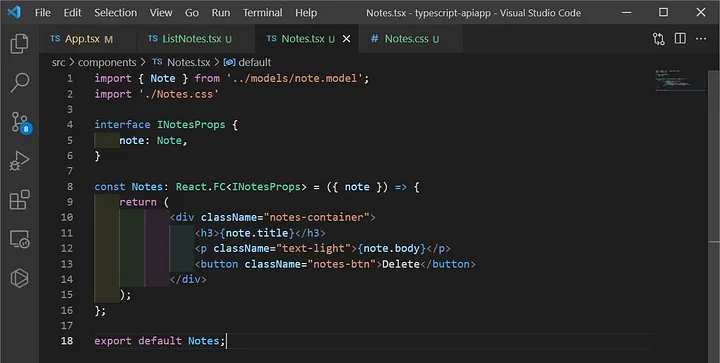Open the File menu
The width and height of the screenshot is (720, 363).
[x=43, y=13]
